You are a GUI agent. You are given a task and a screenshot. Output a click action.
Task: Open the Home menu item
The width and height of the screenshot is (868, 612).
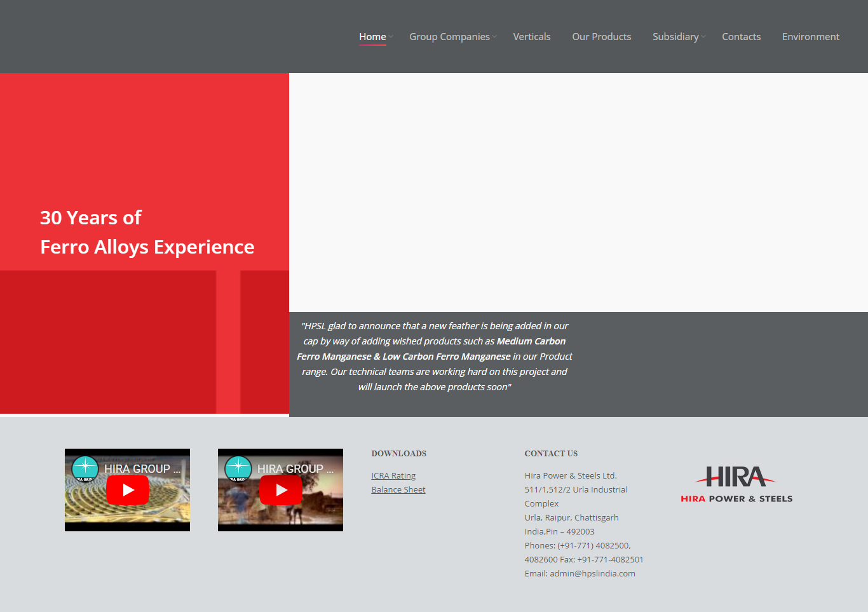coord(372,37)
